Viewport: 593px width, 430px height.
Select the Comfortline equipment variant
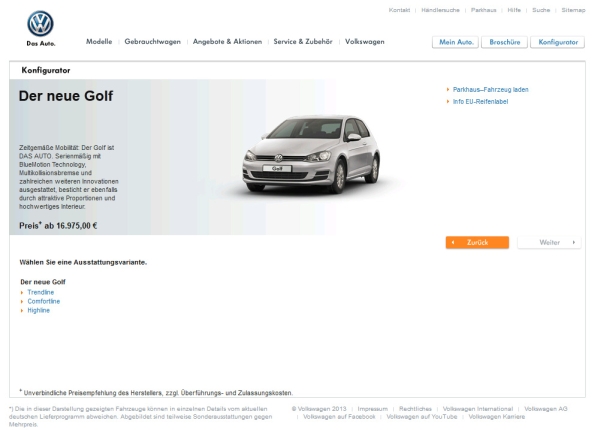44,301
